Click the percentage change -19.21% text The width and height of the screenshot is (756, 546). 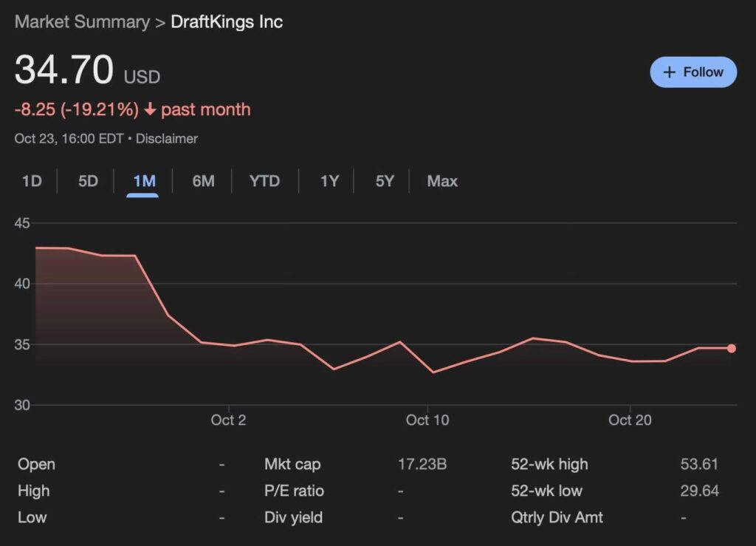(99, 109)
